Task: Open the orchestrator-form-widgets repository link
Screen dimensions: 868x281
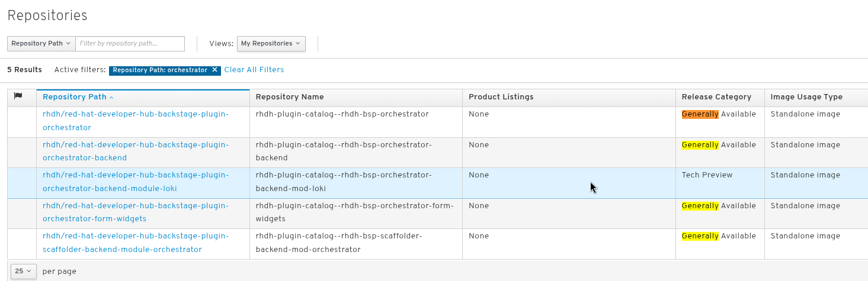Action: click(x=135, y=212)
